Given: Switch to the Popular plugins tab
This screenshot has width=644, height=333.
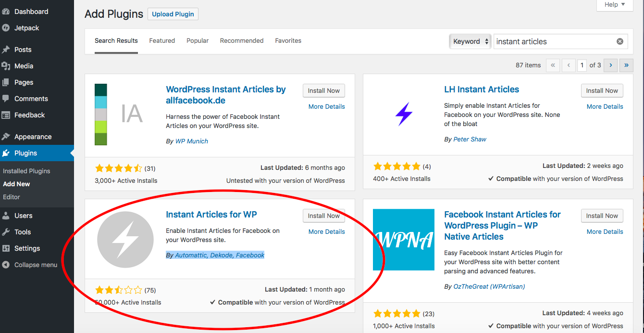Looking at the screenshot, I should tap(197, 40).
